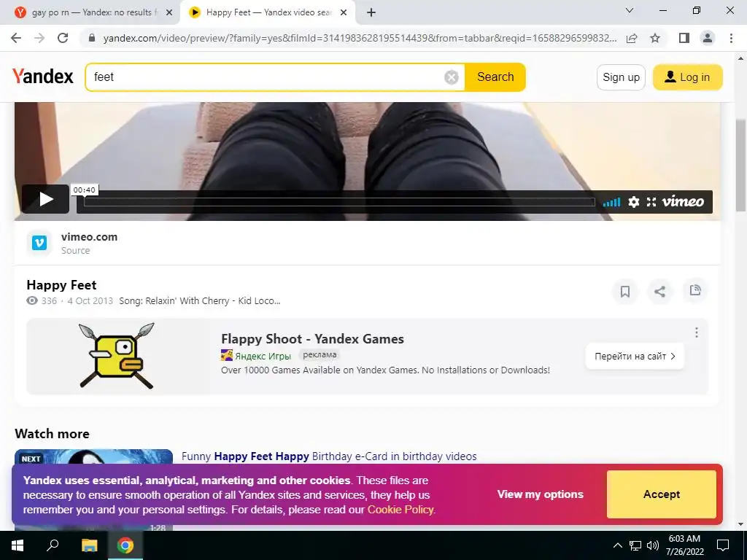
Task: View site security lock info
Action: pyautogui.click(x=93, y=38)
